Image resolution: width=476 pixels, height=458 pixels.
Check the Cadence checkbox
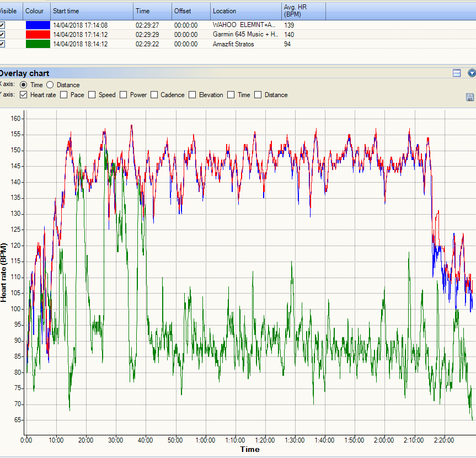pyautogui.click(x=153, y=95)
